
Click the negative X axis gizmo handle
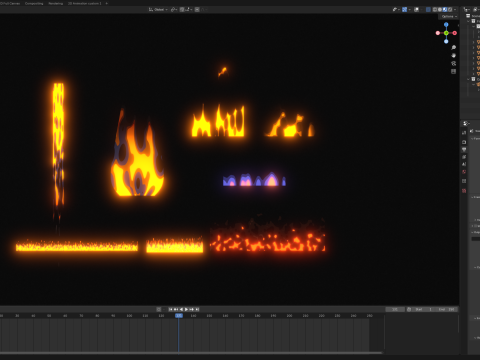[x=438, y=33]
